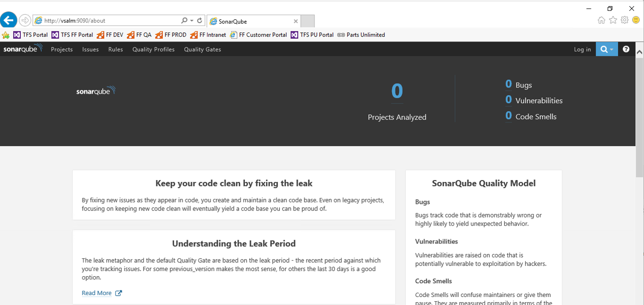The image size is (644, 305).
Task: Open Favorites with the star icon
Action: 613,20
